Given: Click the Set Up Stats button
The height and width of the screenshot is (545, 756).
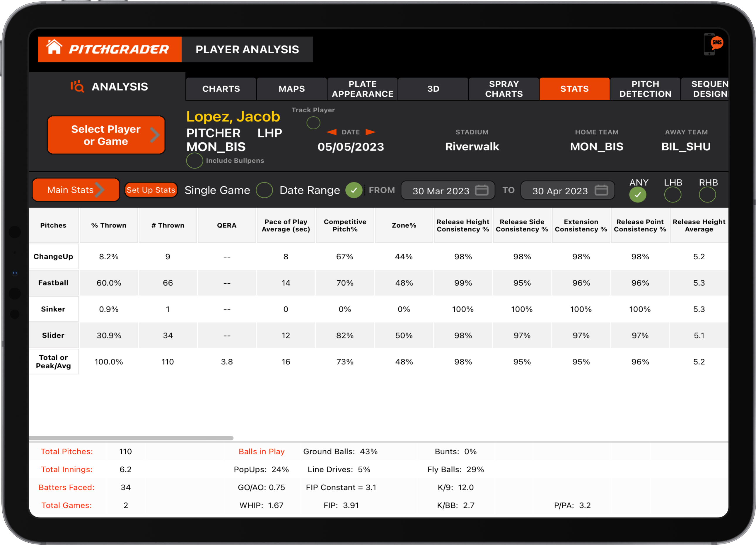Looking at the screenshot, I should (x=151, y=190).
